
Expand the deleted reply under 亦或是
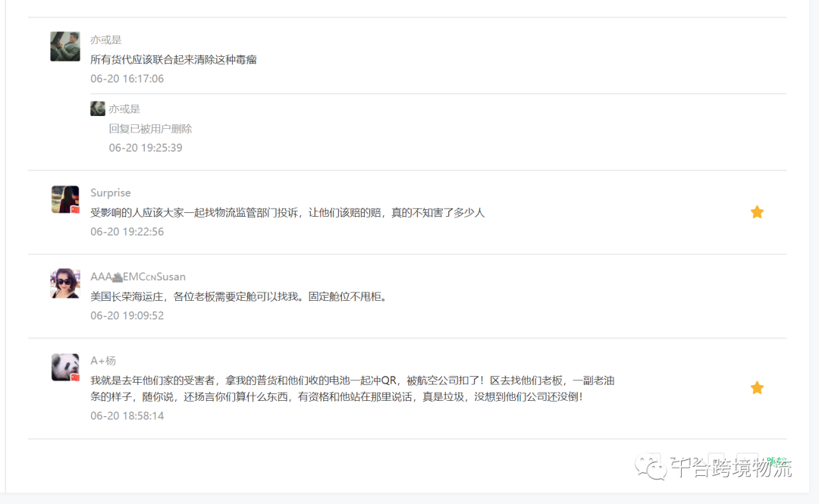coord(152,128)
